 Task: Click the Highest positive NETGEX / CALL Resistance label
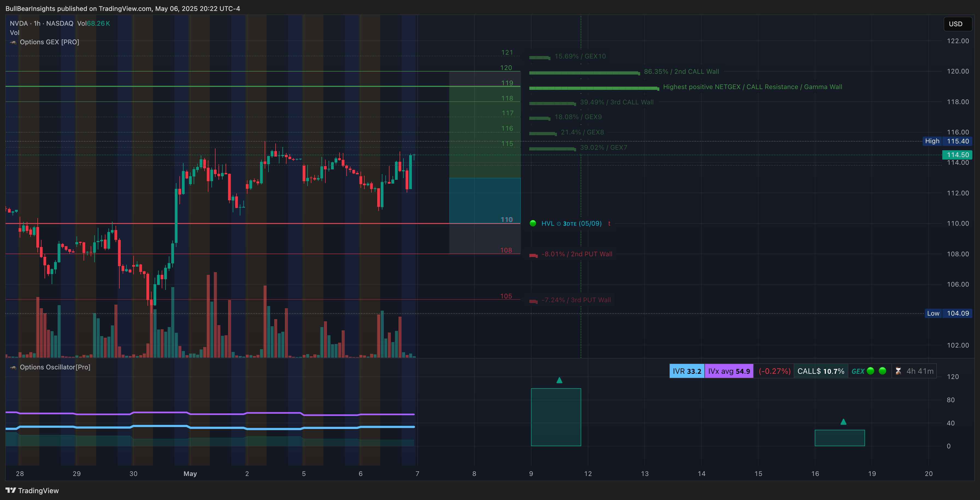[752, 87]
